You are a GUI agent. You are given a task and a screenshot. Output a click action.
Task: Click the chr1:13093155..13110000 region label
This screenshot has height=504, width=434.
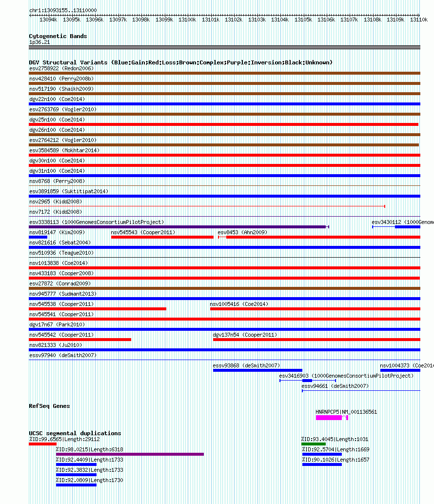pyautogui.click(x=63, y=10)
